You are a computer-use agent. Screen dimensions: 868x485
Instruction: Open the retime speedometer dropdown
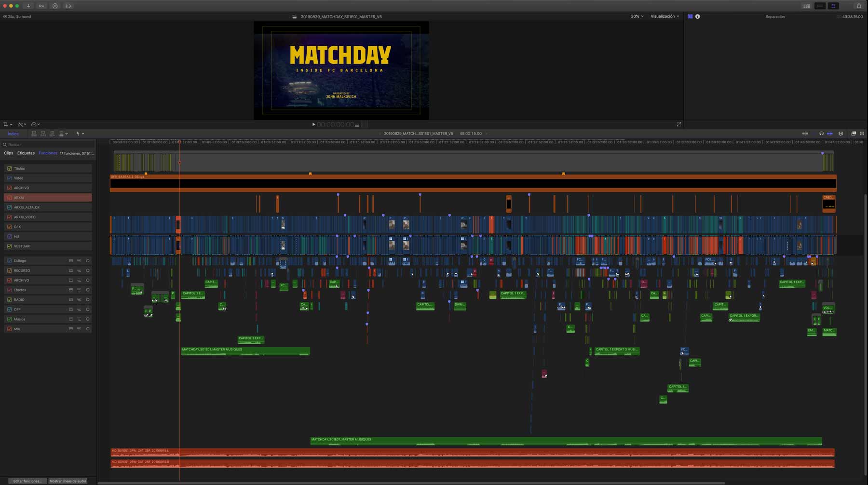point(36,124)
